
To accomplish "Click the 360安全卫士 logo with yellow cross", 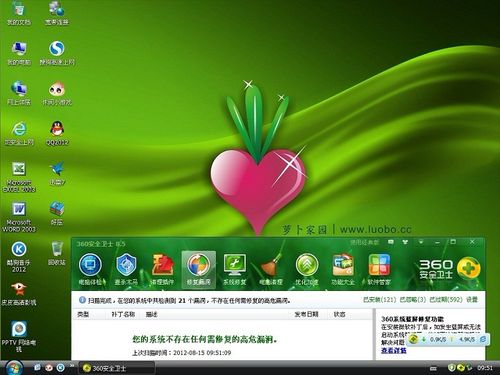I will [x=449, y=269].
